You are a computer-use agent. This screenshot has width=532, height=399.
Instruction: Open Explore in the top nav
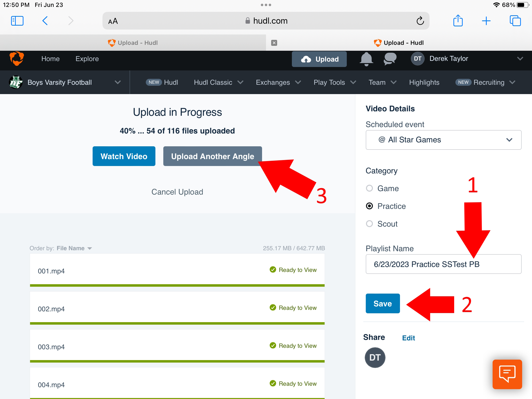click(x=87, y=59)
